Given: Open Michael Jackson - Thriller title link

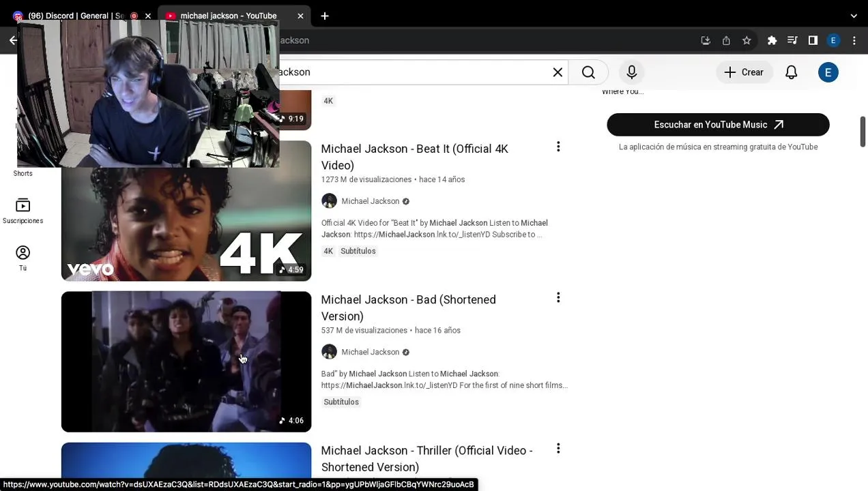Looking at the screenshot, I should point(426,458).
